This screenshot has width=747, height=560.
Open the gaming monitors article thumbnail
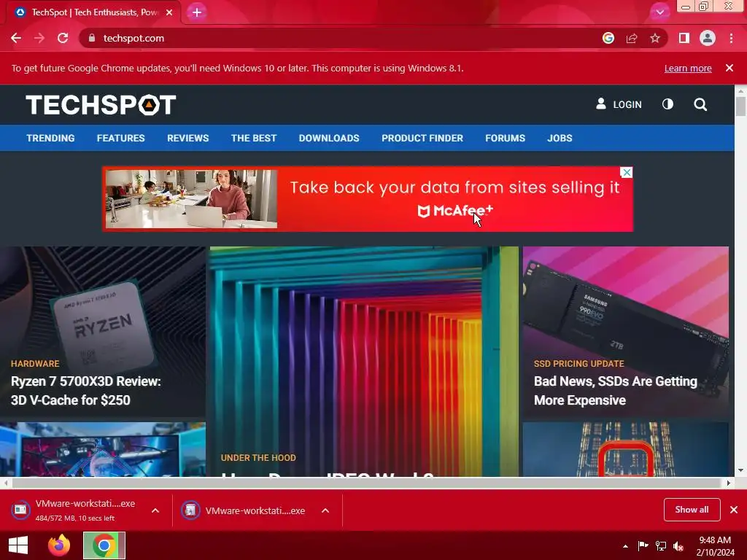[103, 449]
